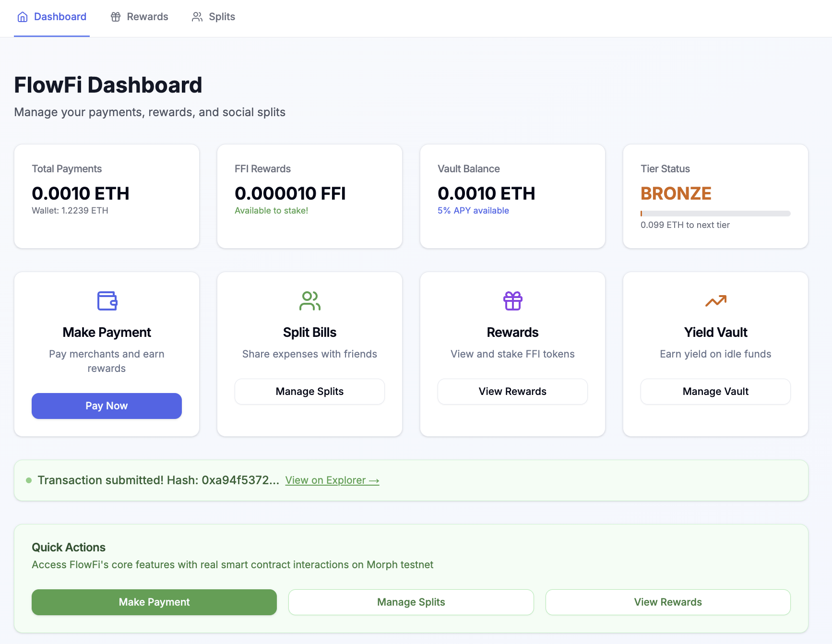Click Manage Splits in Split Bills card
The image size is (832, 644).
tap(309, 392)
